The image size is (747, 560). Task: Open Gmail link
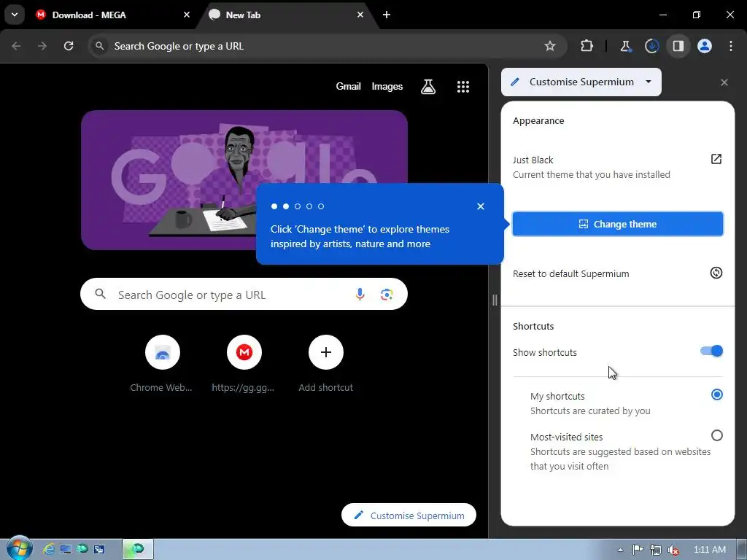(348, 86)
